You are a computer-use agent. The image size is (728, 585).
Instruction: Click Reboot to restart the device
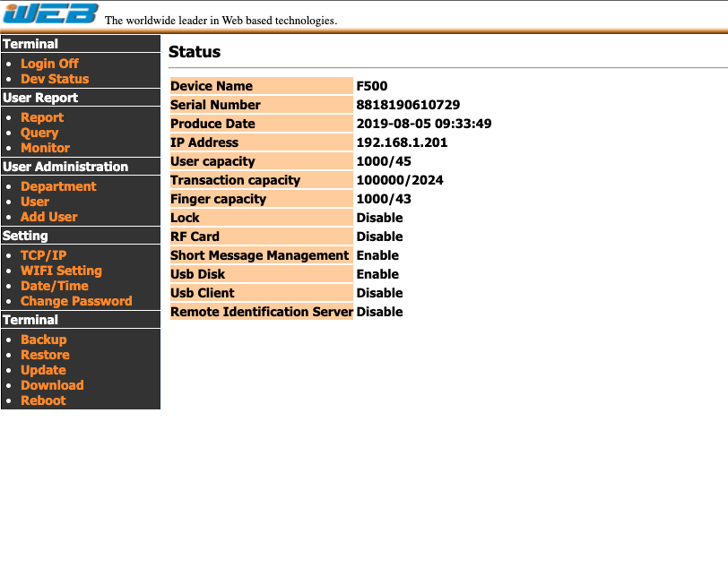coord(43,400)
